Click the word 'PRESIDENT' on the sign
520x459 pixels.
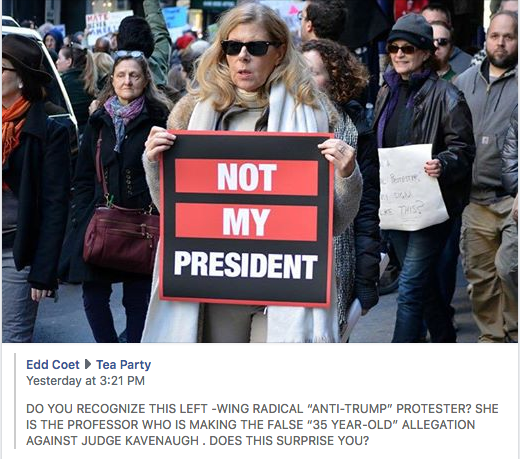(245, 266)
